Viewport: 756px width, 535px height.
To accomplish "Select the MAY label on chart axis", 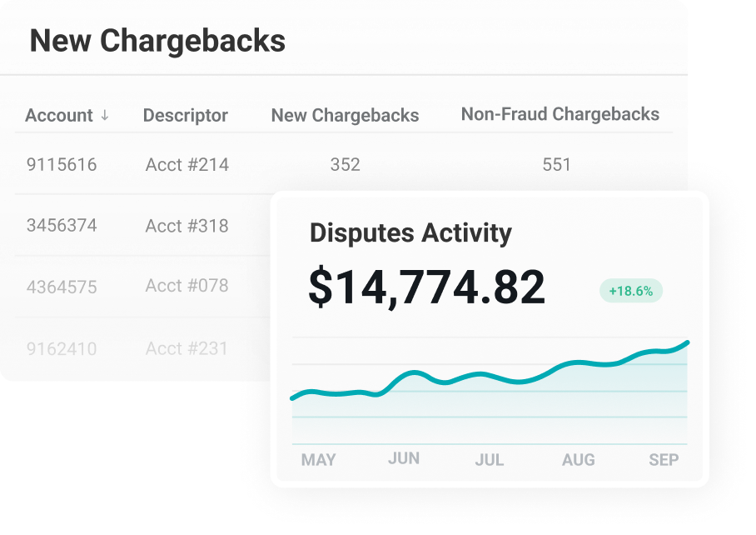I will point(318,460).
